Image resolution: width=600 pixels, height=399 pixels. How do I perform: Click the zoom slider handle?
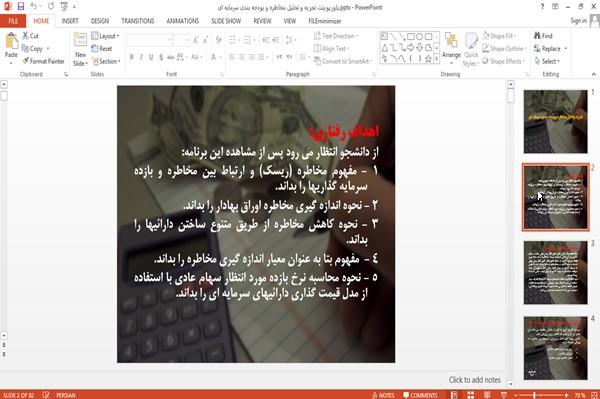(x=535, y=395)
